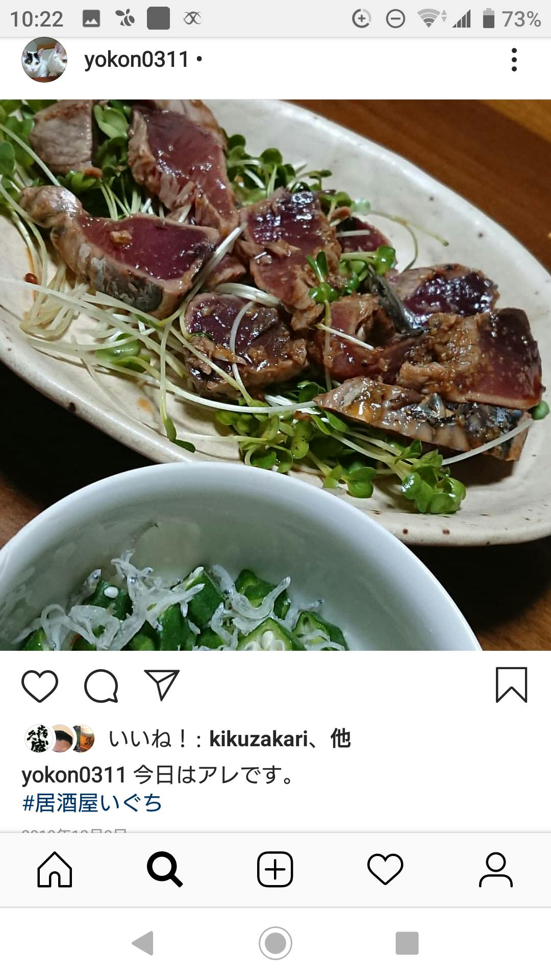Open the Search tab magnifier

point(165,869)
